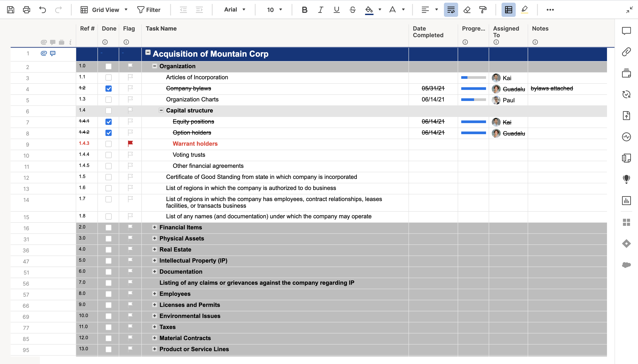This screenshot has height=364, width=638.
Task: Apply strikethrough formatting
Action: coord(353,10)
